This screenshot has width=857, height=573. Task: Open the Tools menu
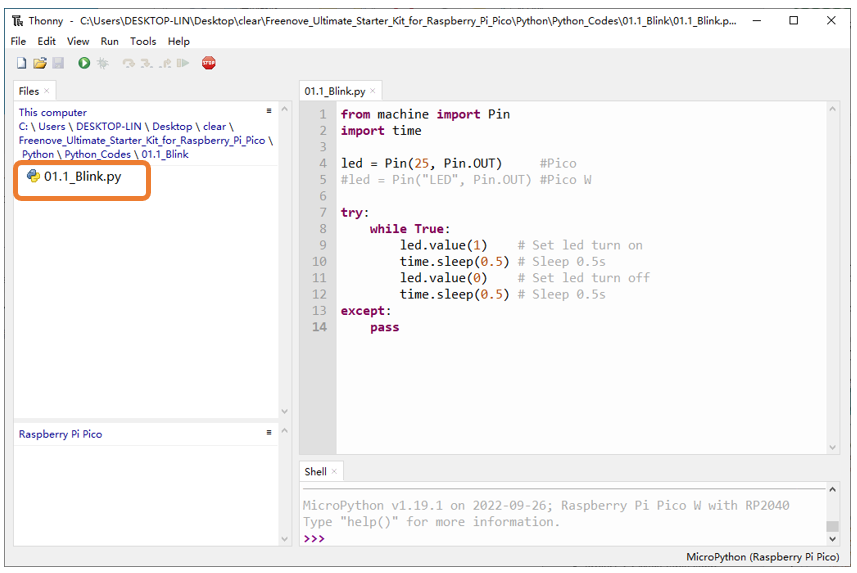click(x=143, y=42)
